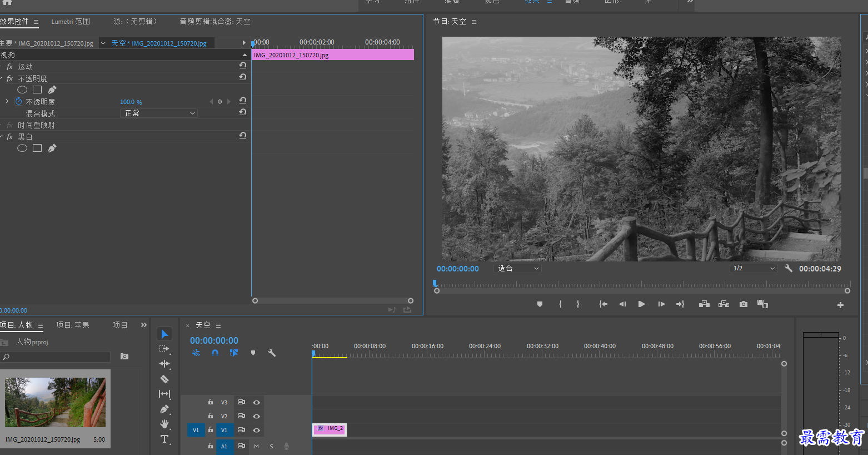Click Lift button in program monitor
The width and height of the screenshot is (868, 455).
coord(704,304)
